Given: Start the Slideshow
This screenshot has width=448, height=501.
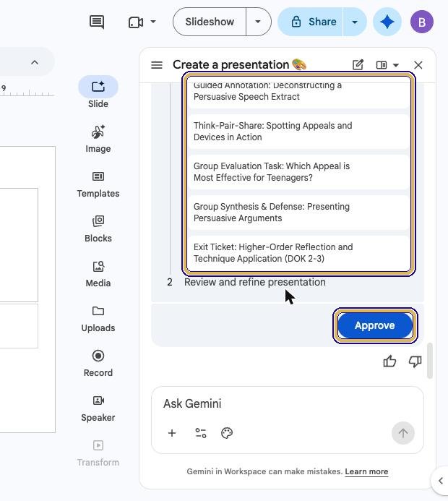Looking at the screenshot, I should [x=210, y=22].
